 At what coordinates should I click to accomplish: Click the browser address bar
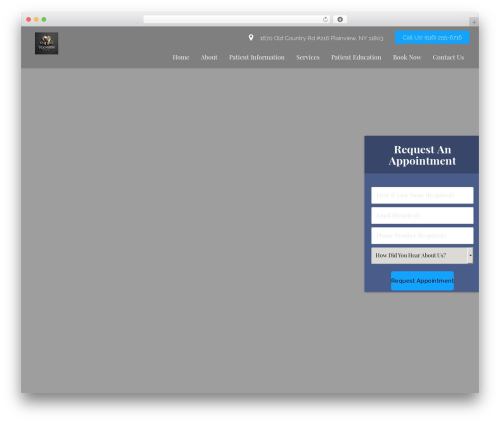pos(237,20)
